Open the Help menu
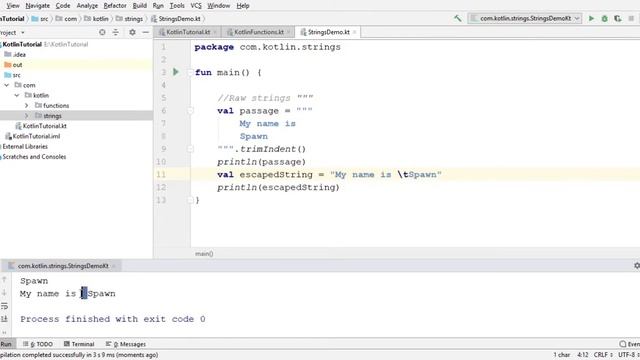Screen dimensions: 640x360 243,6
